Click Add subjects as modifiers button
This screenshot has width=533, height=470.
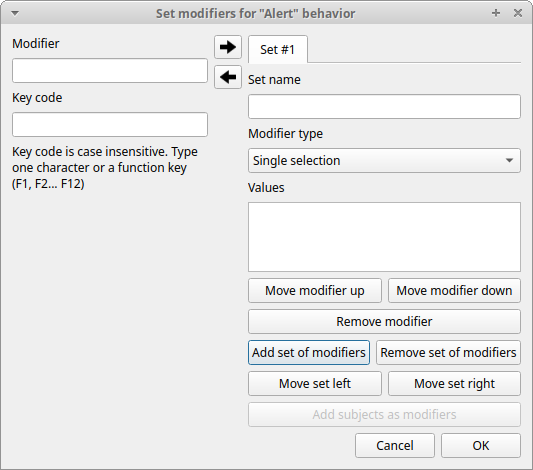(x=384, y=415)
